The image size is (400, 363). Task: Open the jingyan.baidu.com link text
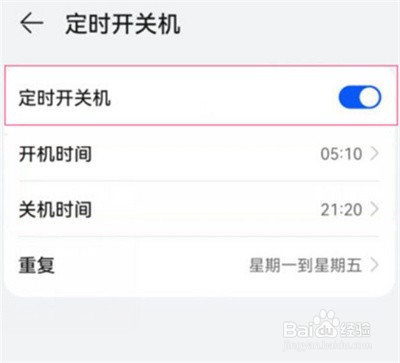(327, 344)
